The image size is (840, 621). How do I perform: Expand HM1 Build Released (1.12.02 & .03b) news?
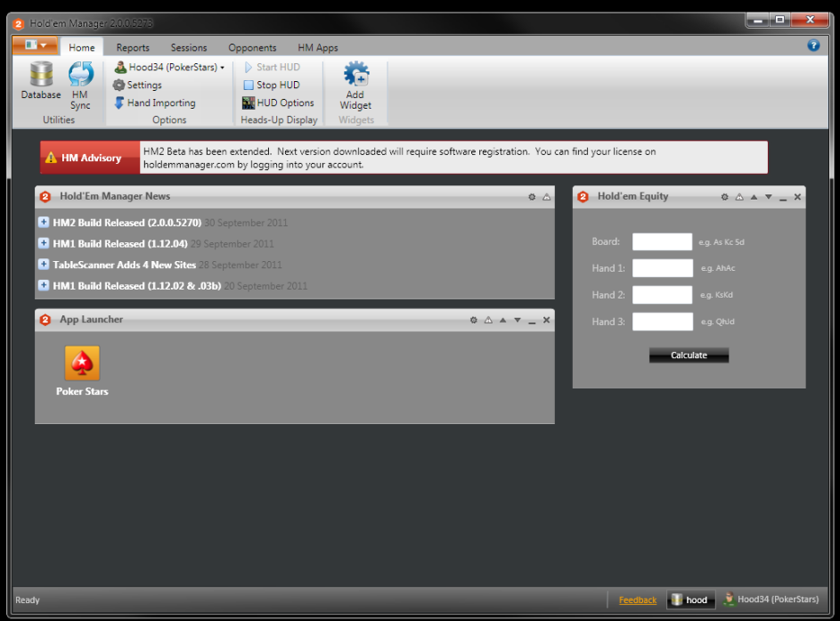(x=44, y=285)
